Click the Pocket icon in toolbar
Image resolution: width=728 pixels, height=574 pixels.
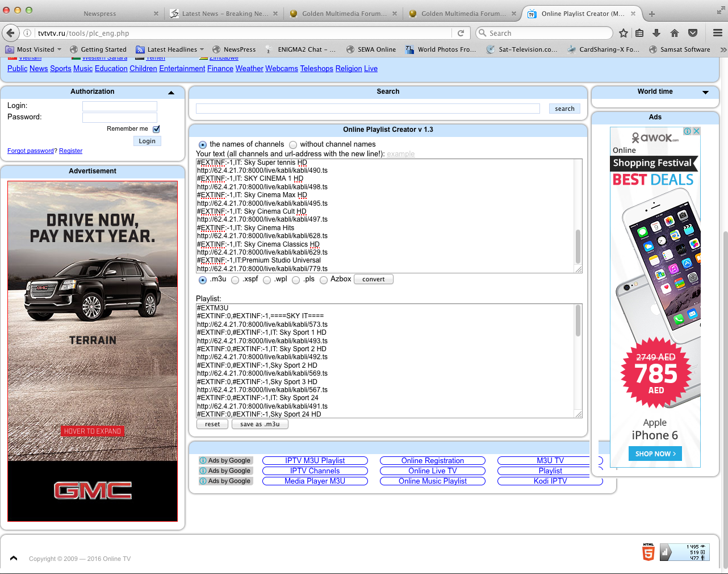(693, 33)
